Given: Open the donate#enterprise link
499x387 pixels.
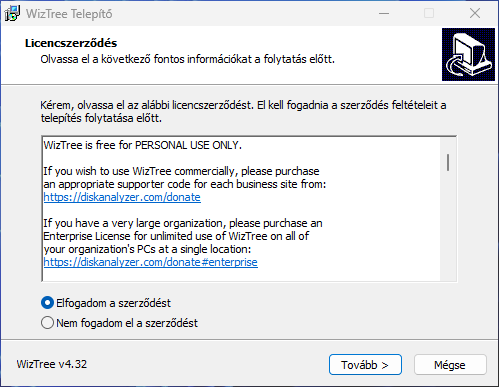Looking at the screenshot, I should 150,262.
